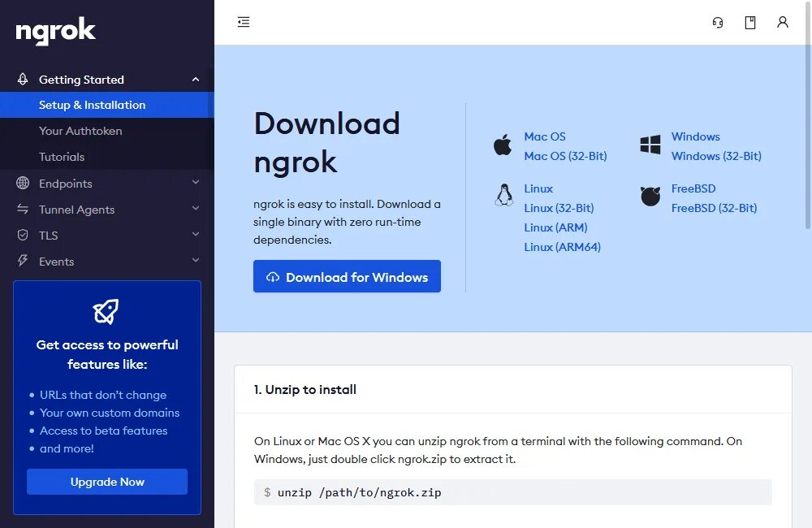Expand the Tunnel Agents section

(x=195, y=210)
